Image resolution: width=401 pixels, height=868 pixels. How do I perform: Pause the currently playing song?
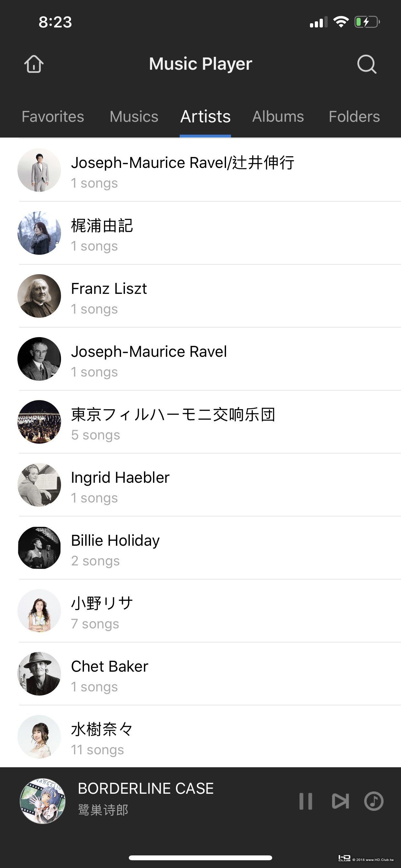pos(306,801)
